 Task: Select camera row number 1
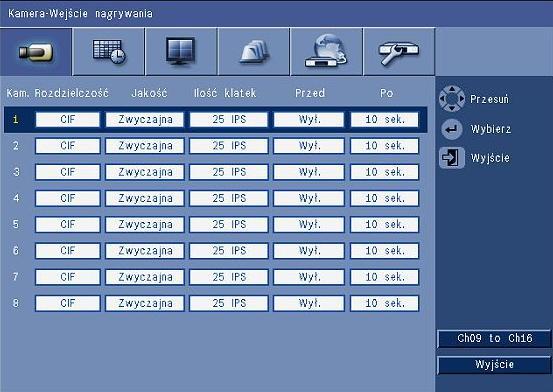(215, 120)
